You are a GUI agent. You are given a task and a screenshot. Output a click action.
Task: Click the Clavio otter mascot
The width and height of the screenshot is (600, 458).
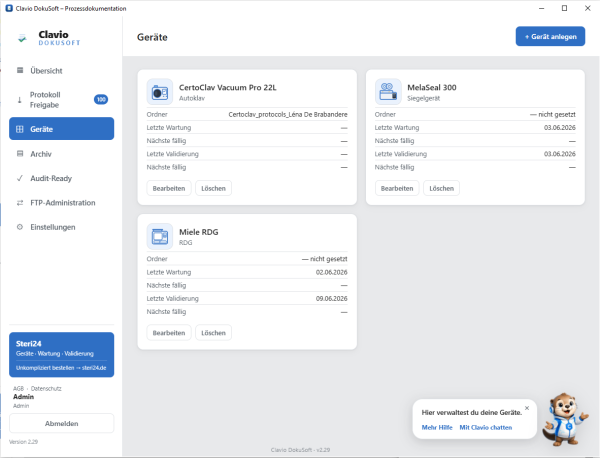point(565,419)
